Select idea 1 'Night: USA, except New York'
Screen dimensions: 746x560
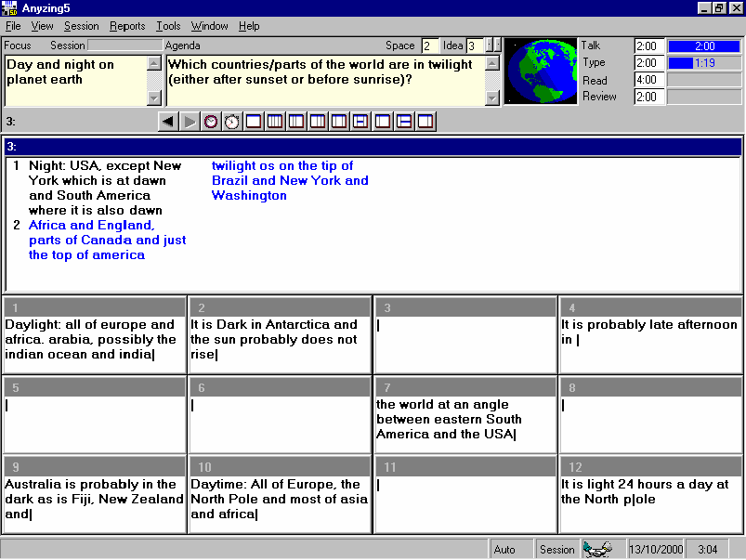pos(105,188)
